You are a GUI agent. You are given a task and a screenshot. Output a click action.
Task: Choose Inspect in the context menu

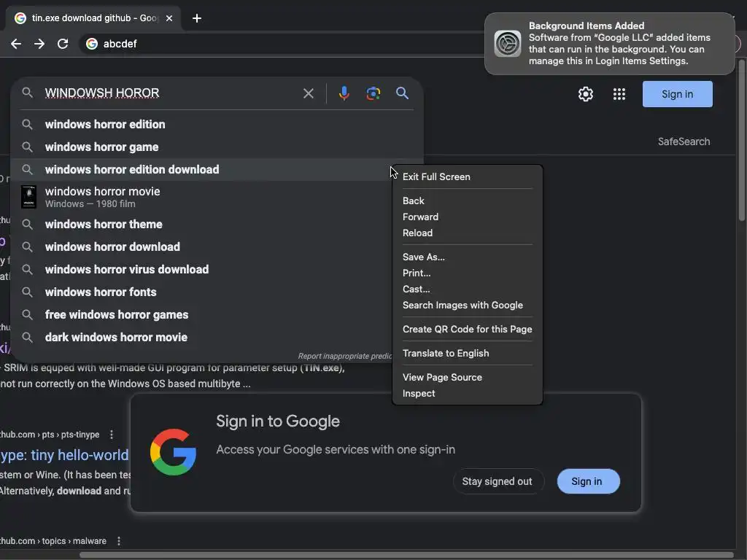(468, 394)
